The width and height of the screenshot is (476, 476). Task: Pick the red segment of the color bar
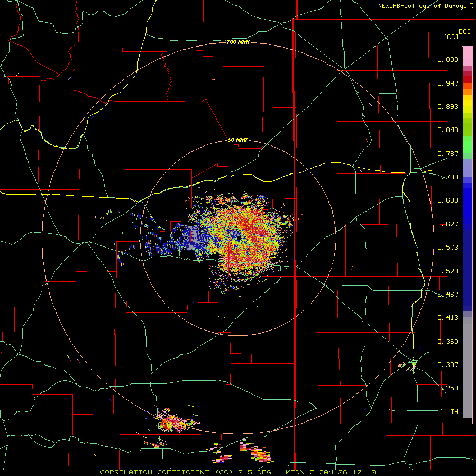click(467, 79)
